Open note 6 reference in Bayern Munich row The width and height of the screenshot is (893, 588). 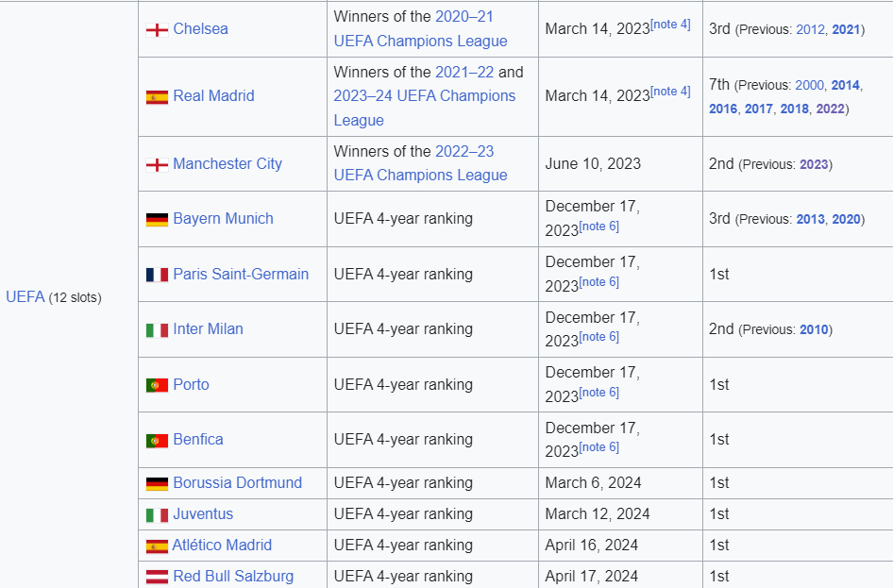click(599, 227)
